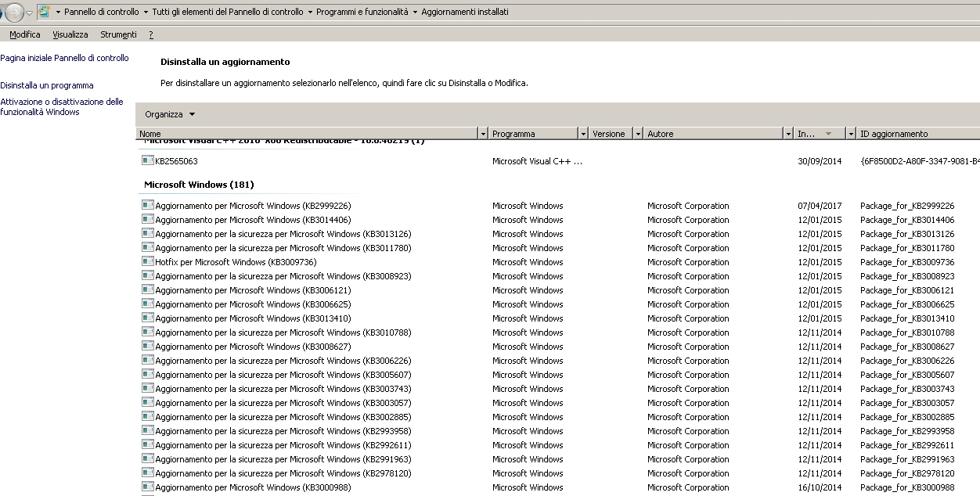Viewport: 980px width, 496px height.
Task: Select the 07/04/2017 install date cell
Action: (x=820, y=206)
